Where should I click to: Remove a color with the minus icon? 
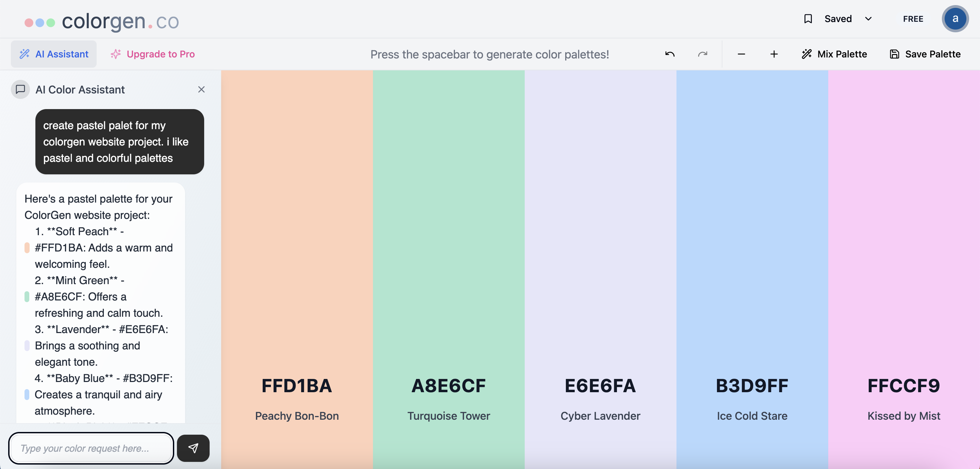[x=741, y=54]
